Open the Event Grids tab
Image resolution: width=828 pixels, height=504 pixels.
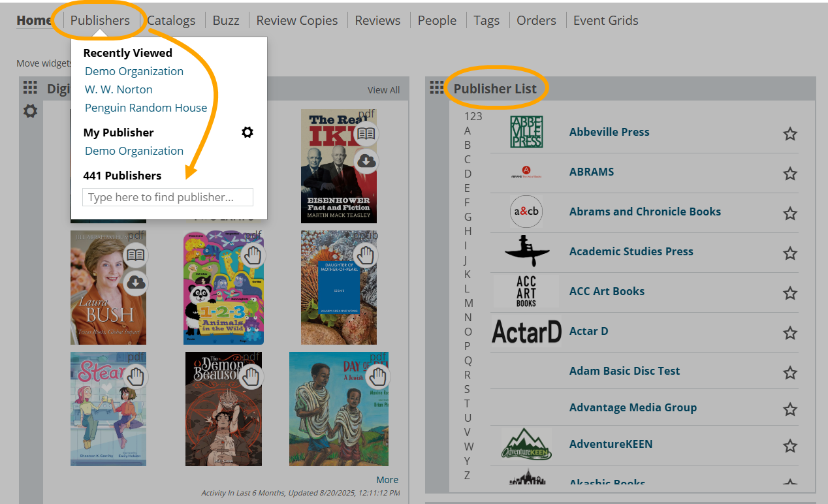(x=606, y=20)
